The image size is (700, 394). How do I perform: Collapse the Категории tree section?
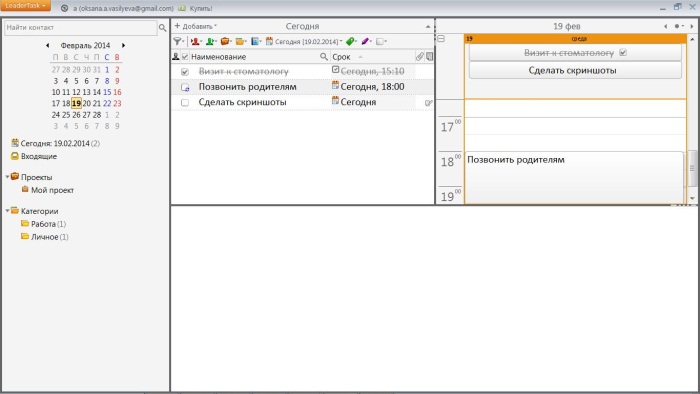coord(7,211)
